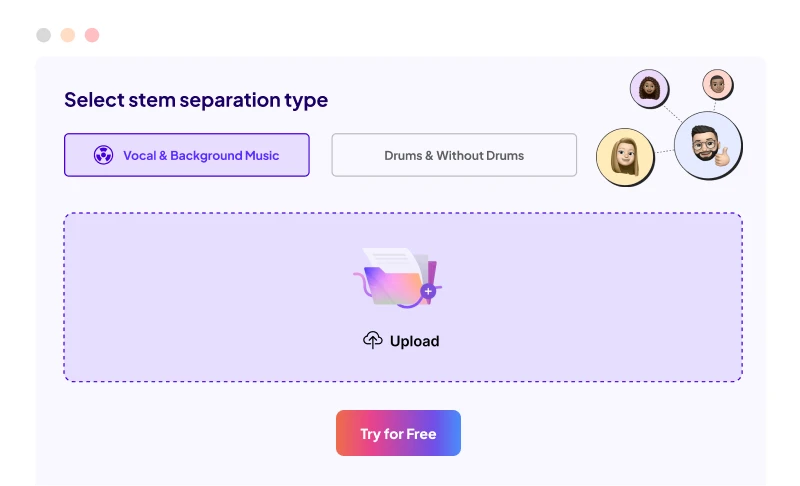Click the pink window dot
This screenshot has width=800, height=486.
(92, 35)
